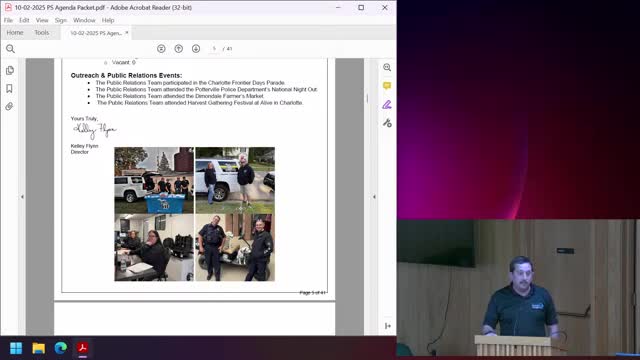Screen dimensions: 640x360
Task: Close the 10-02-2025 PS Agenda document tab
Action: point(127,33)
